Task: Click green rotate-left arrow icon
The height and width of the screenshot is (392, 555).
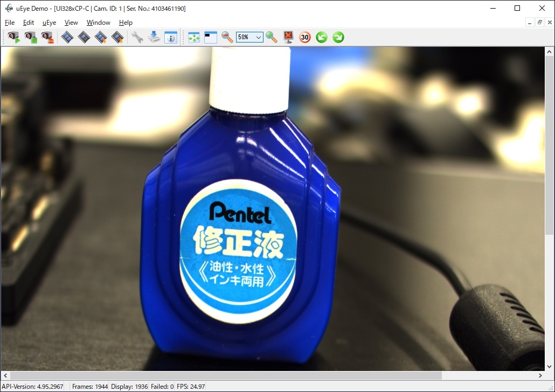Action: tap(321, 37)
